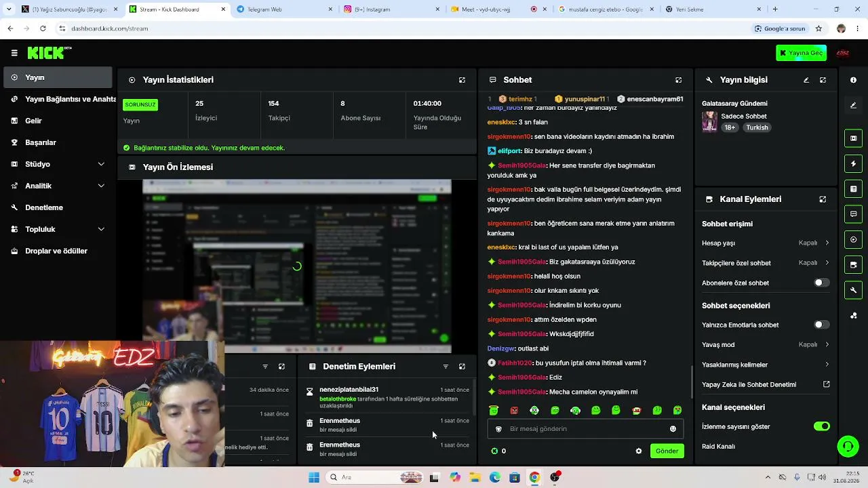Click the pencil edit icon in the right rail
868x488 pixels.
click(x=853, y=105)
